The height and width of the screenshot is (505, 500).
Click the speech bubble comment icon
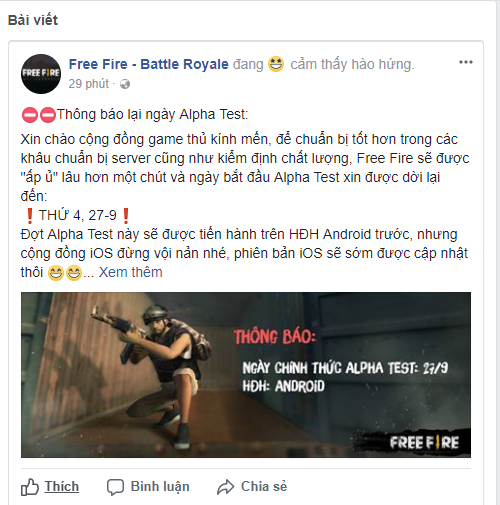[115, 487]
